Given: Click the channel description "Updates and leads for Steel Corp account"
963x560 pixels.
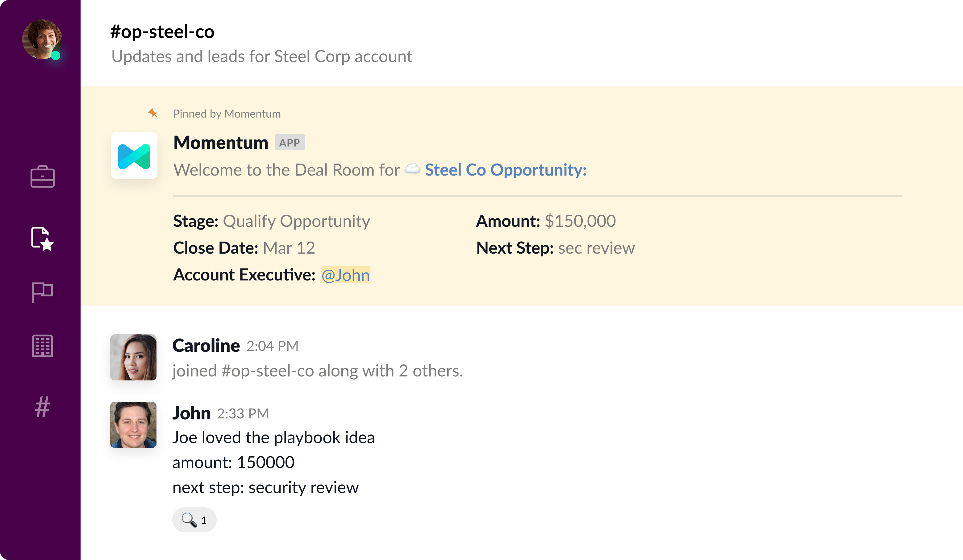Looking at the screenshot, I should click(262, 56).
